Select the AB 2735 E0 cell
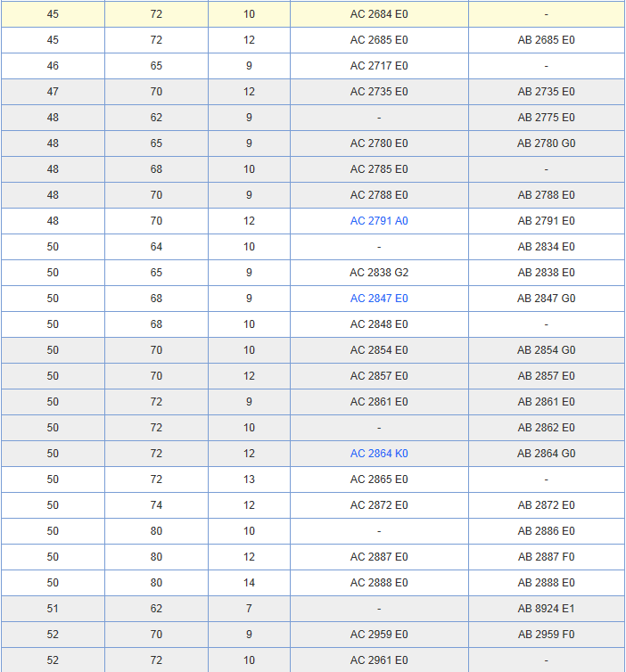The height and width of the screenshot is (672, 626). click(x=546, y=92)
